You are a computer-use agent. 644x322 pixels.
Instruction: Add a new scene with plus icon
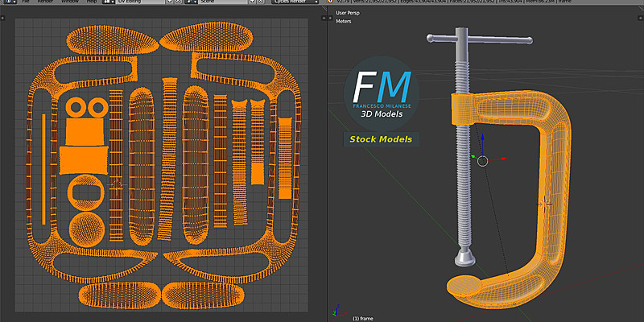[252, 2]
